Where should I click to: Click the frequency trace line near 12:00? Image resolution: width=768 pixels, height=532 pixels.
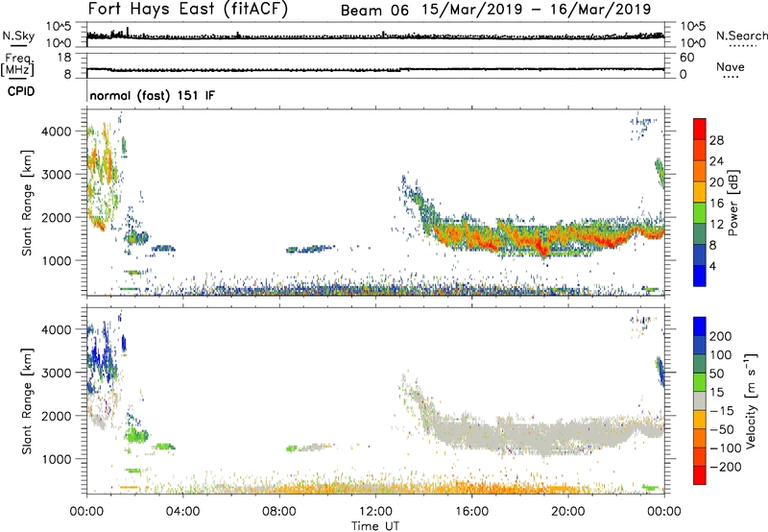click(375, 70)
